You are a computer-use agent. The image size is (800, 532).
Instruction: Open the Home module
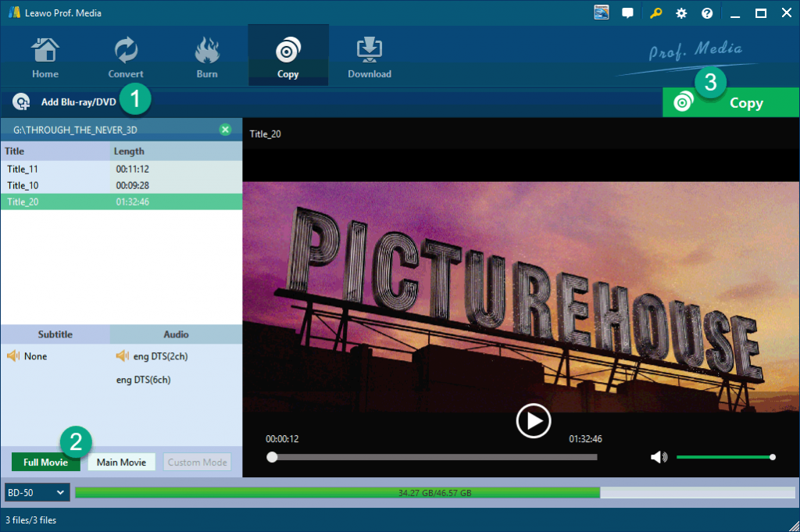45,58
